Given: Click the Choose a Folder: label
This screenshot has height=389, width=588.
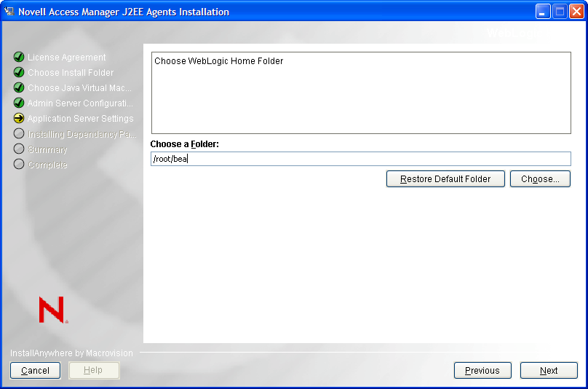Looking at the screenshot, I should 185,144.
